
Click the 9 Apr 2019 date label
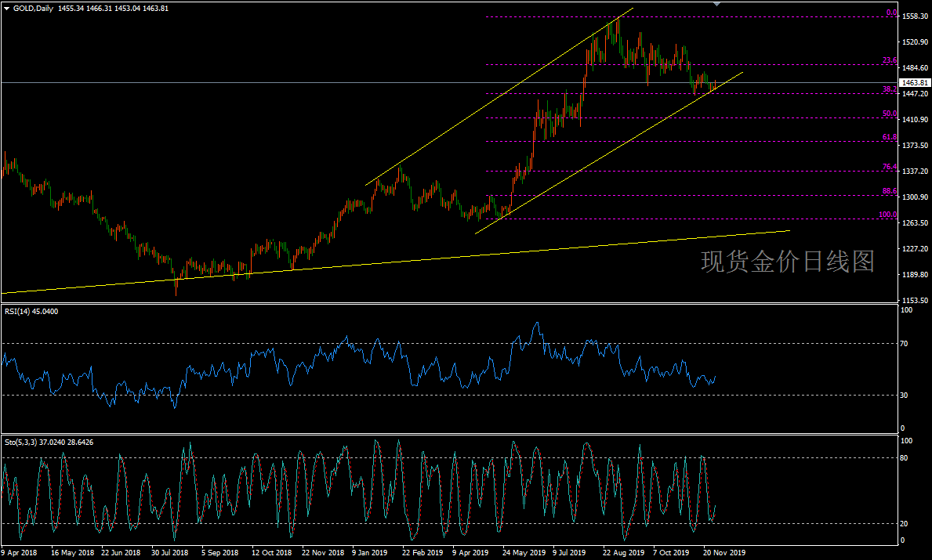coord(470,553)
